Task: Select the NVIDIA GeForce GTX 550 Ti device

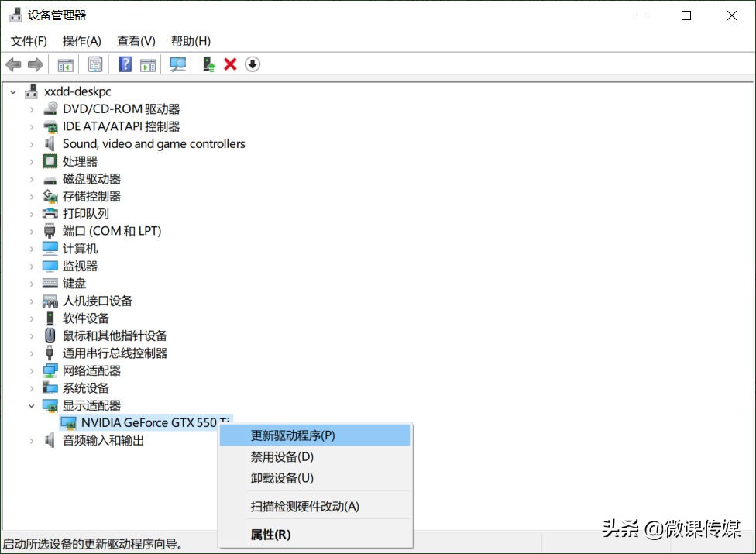Action: pyautogui.click(x=147, y=422)
